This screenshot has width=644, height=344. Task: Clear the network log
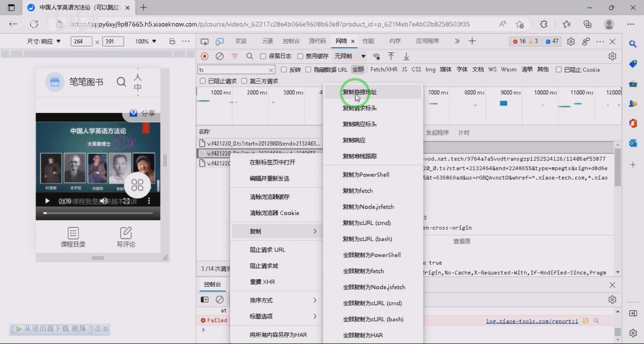point(220,56)
